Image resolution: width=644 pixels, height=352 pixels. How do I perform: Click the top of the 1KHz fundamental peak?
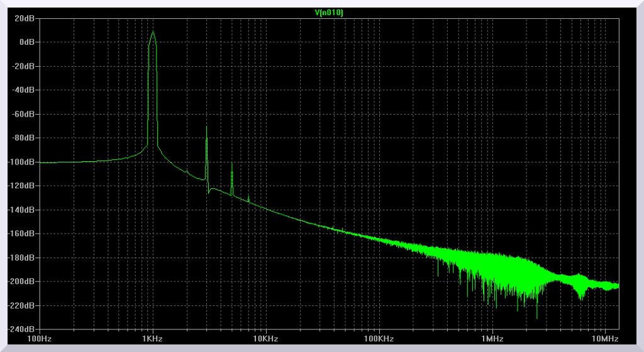(x=152, y=32)
